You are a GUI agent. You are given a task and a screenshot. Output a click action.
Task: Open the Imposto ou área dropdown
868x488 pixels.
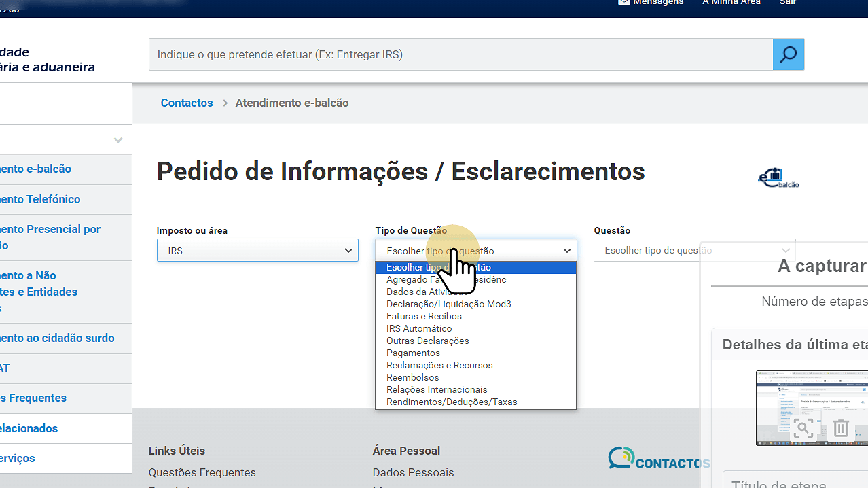click(x=257, y=251)
